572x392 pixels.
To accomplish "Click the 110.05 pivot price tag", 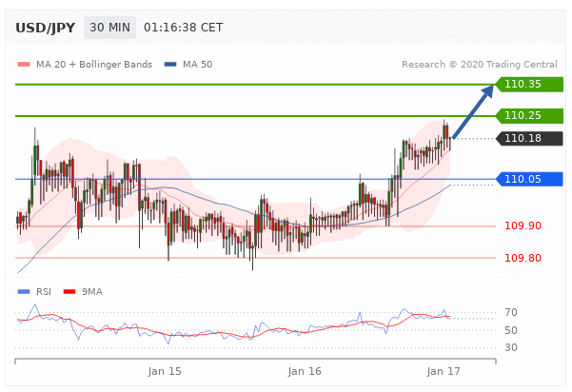I will 529,179.
